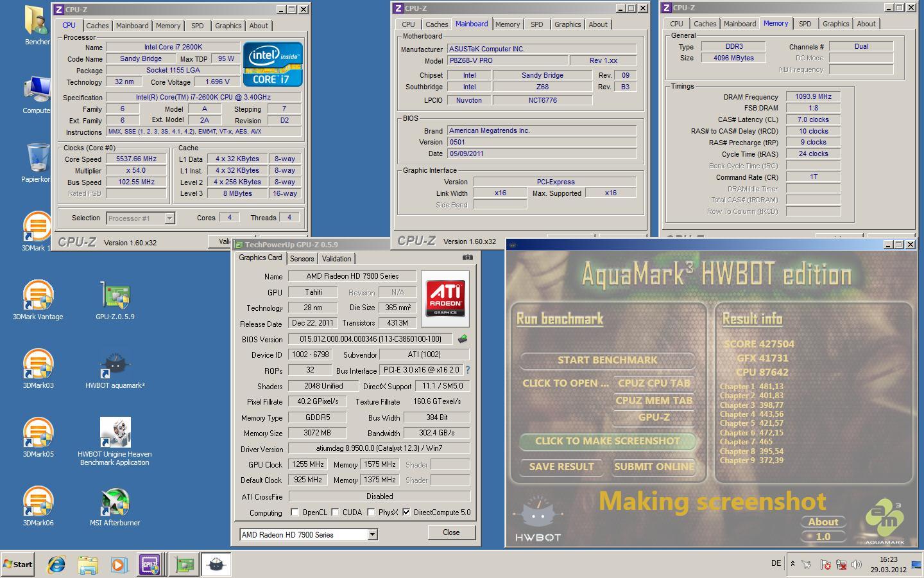
Task: Switch to the HWBOT AquaMark taskbar button
Action: click(216, 565)
